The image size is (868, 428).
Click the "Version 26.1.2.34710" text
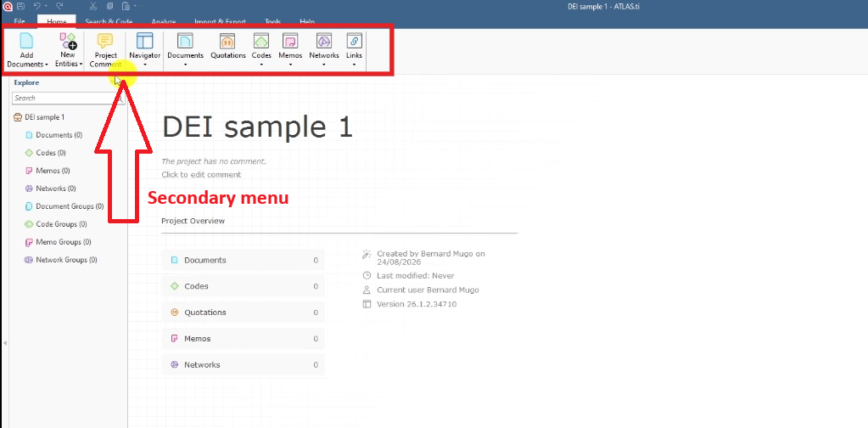tap(417, 304)
